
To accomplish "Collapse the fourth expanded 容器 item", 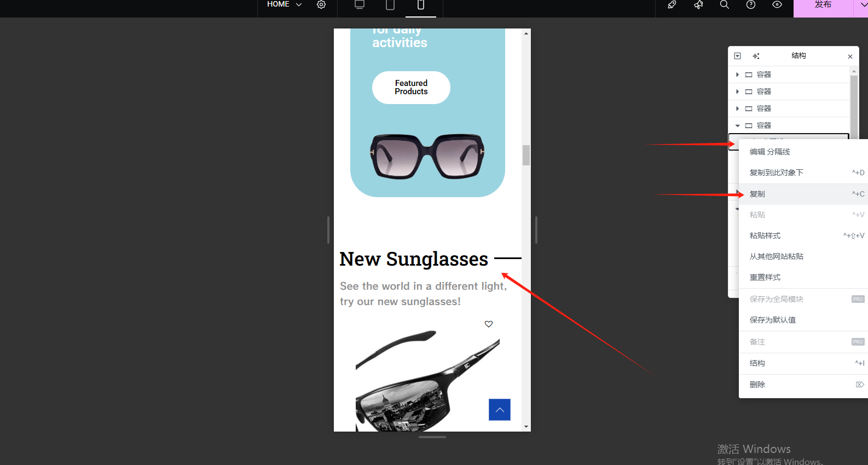I will click(738, 125).
